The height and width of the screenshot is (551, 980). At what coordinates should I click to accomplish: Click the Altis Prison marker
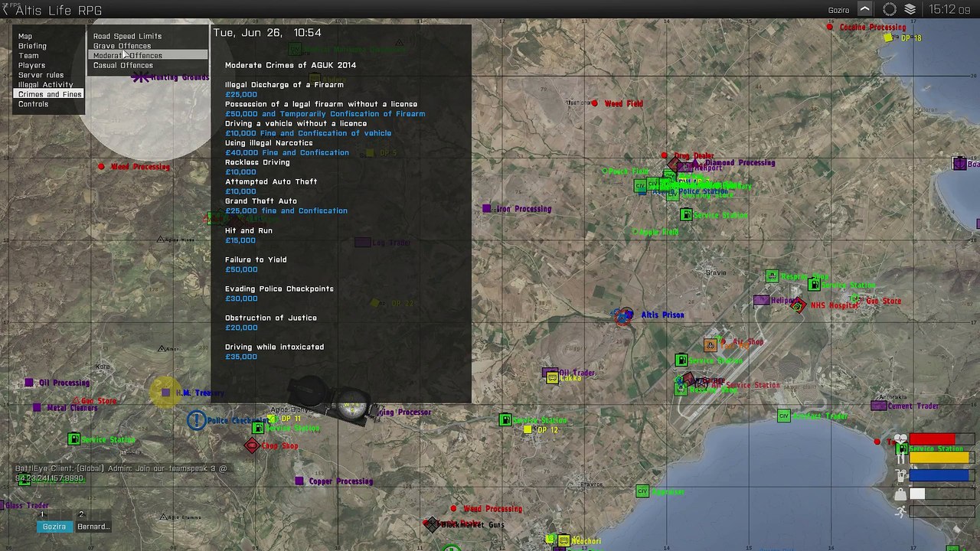click(x=624, y=315)
